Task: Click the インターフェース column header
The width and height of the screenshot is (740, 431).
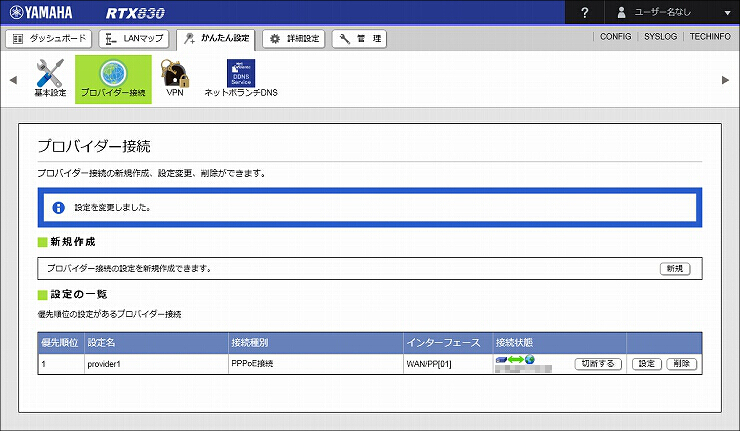Action: [x=448, y=343]
